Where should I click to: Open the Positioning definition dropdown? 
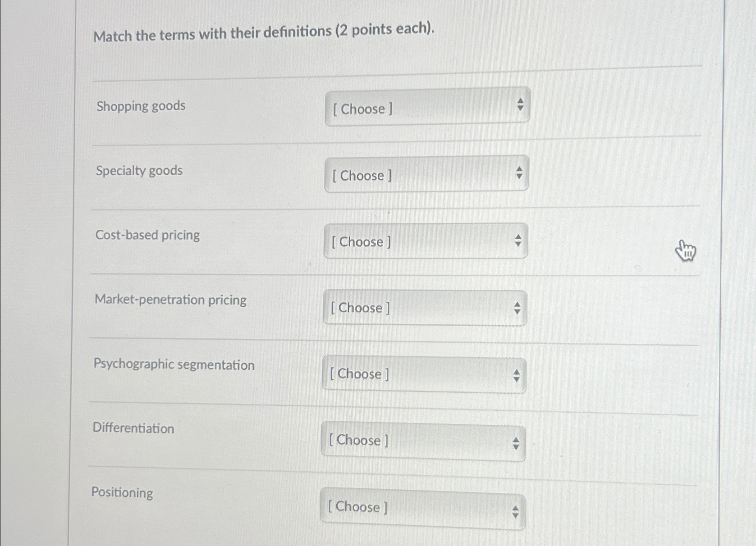(422, 507)
